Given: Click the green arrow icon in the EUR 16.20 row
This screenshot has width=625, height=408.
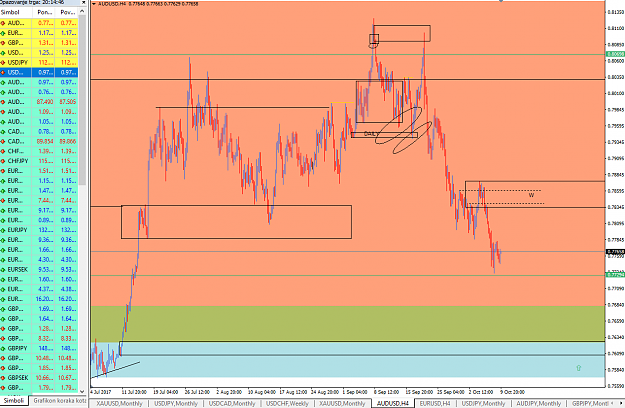Looking at the screenshot, I should (3, 299).
